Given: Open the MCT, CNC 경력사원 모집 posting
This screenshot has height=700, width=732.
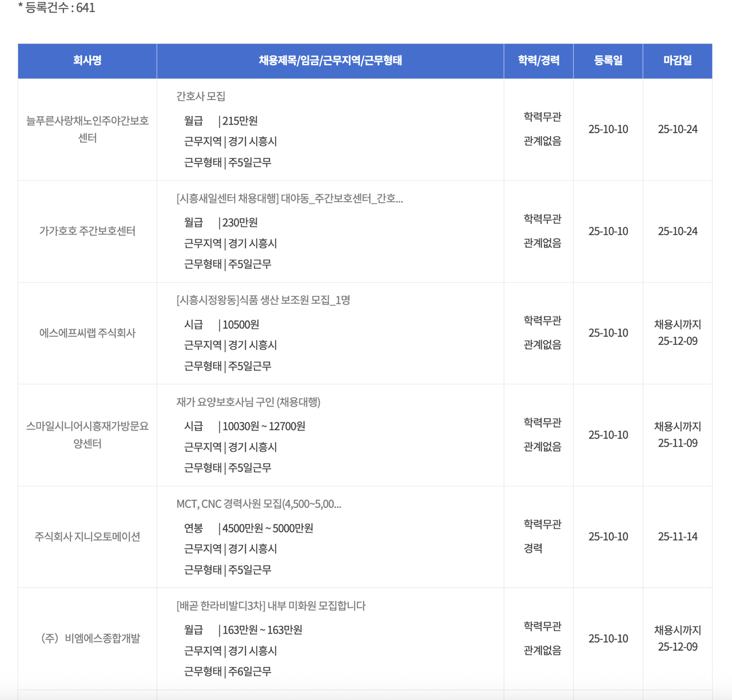Looking at the screenshot, I should [258, 504].
